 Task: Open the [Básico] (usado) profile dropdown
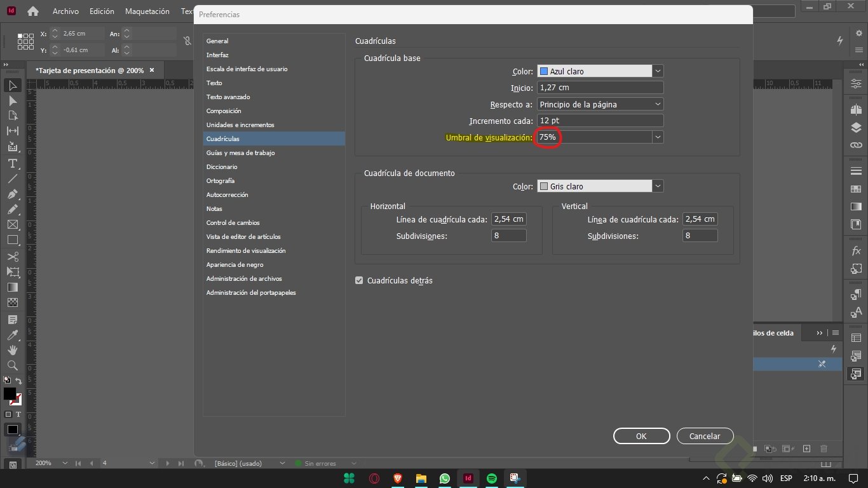pyautogui.click(x=283, y=463)
